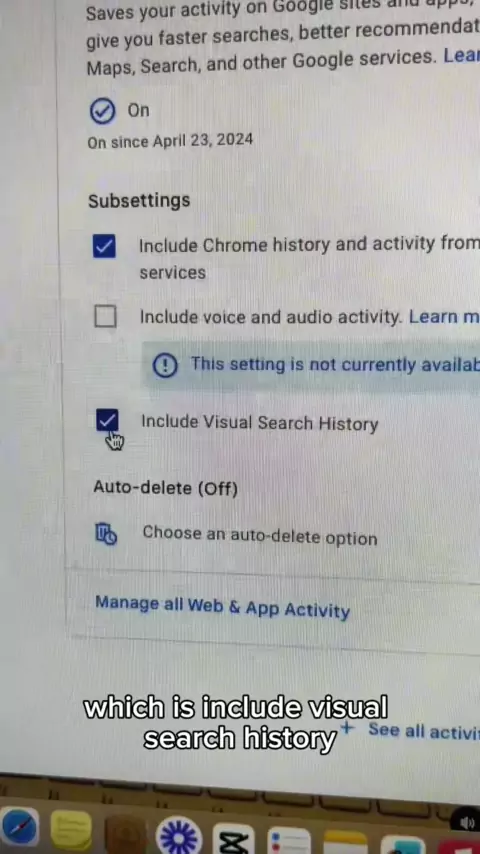Open the Notes app in dock

pos(345,842)
